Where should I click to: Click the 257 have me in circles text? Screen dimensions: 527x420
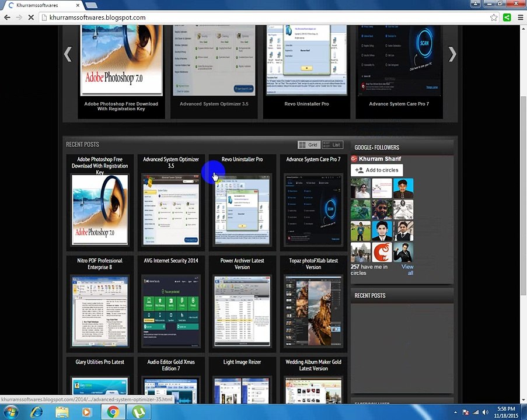369,270
